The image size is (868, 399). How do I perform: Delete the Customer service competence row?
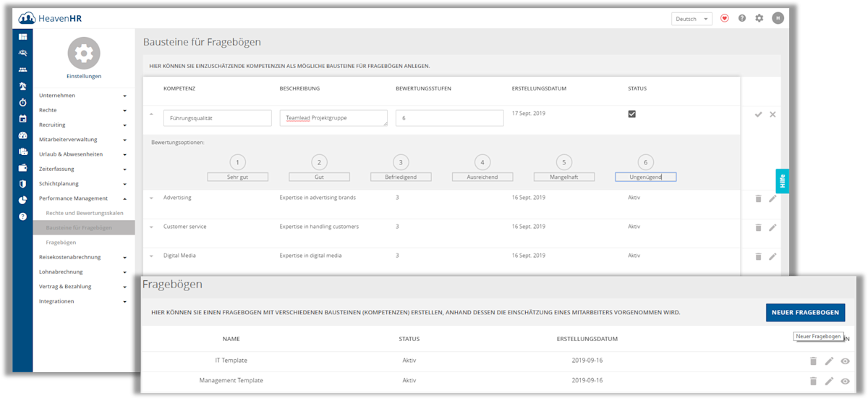tap(758, 227)
